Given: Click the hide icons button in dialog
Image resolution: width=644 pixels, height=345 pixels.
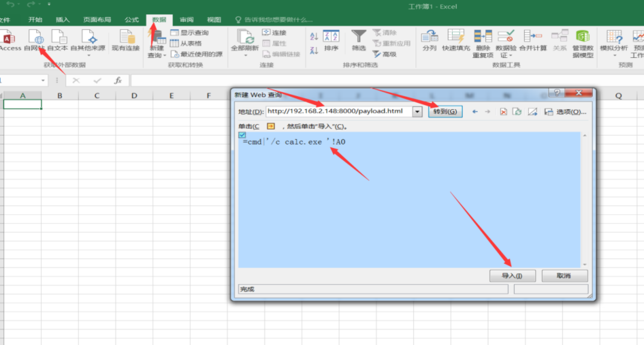Looking at the screenshot, I should coord(532,112).
